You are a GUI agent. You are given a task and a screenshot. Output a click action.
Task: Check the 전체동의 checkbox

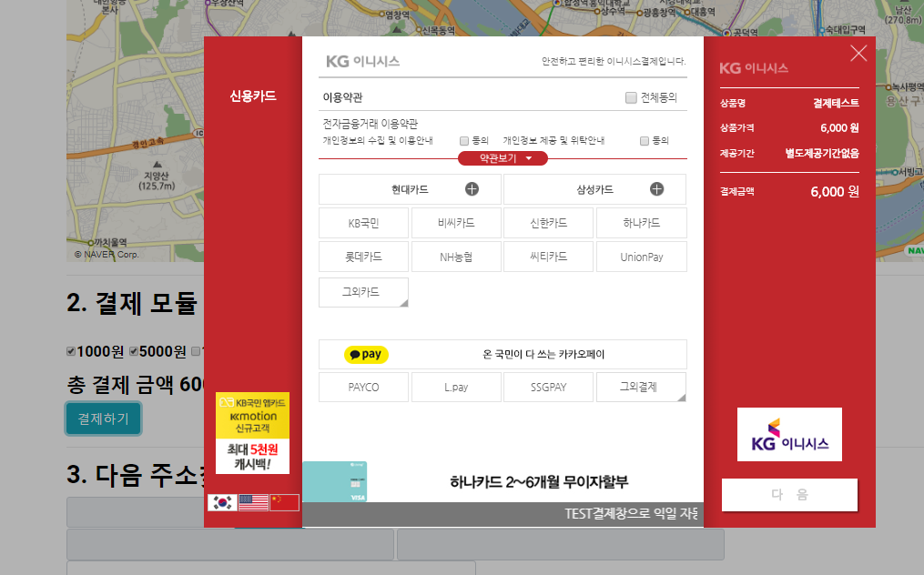[x=631, y=97]
